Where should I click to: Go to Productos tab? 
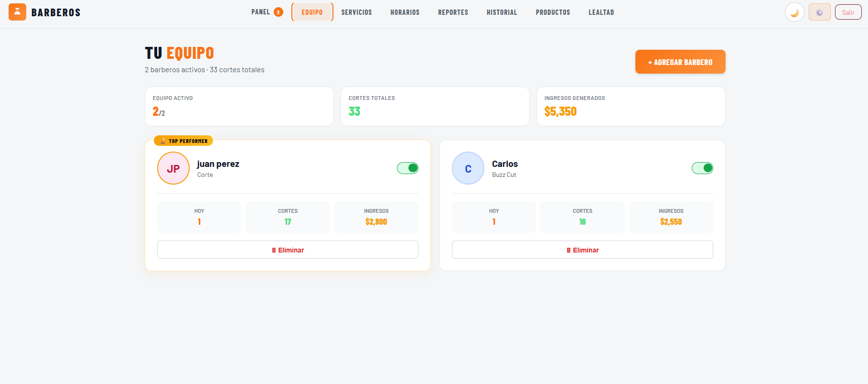pos(553,12)
